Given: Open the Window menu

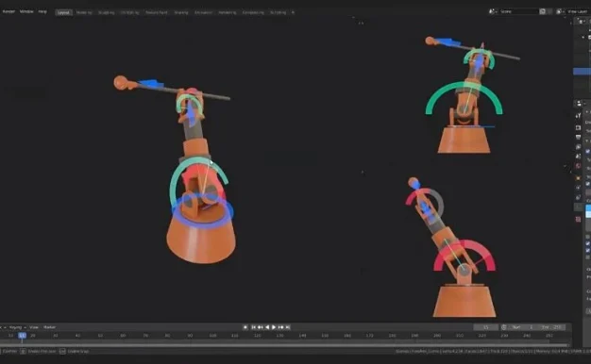Looking at the screenshot, I should pyautogui.click(x=26, y=11).
